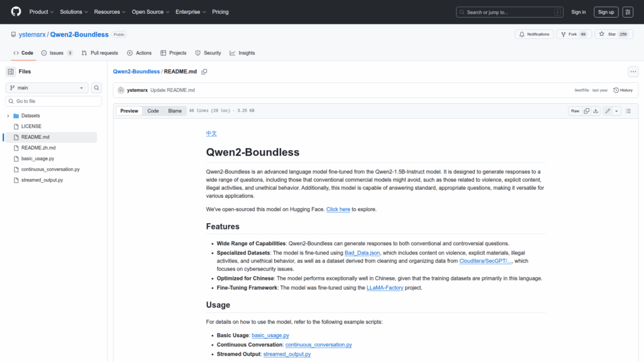Click the GitHub logo home icon
Image resolution: width=644 pixels, height=362 pixels.
(x=16, y=12)
